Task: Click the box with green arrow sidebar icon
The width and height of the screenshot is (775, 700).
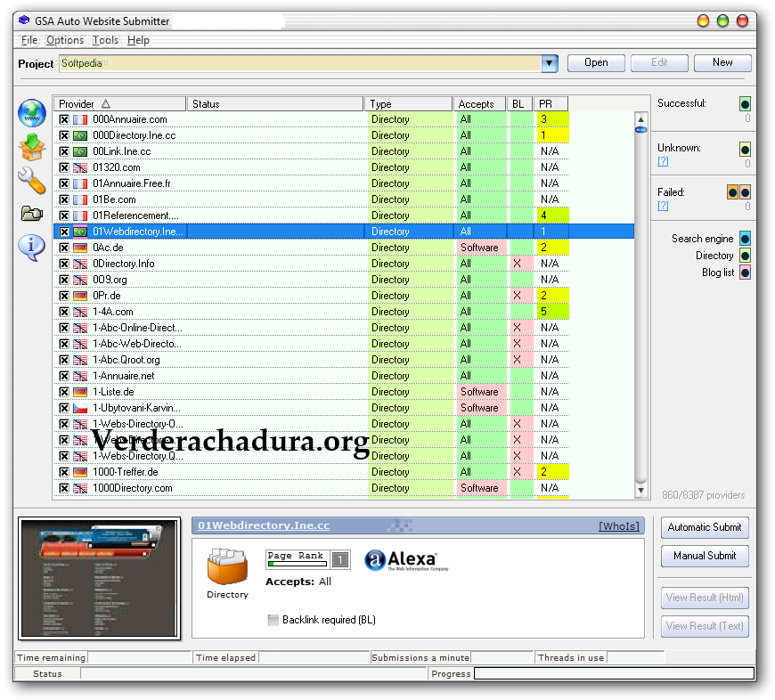Action: point(32,147)
